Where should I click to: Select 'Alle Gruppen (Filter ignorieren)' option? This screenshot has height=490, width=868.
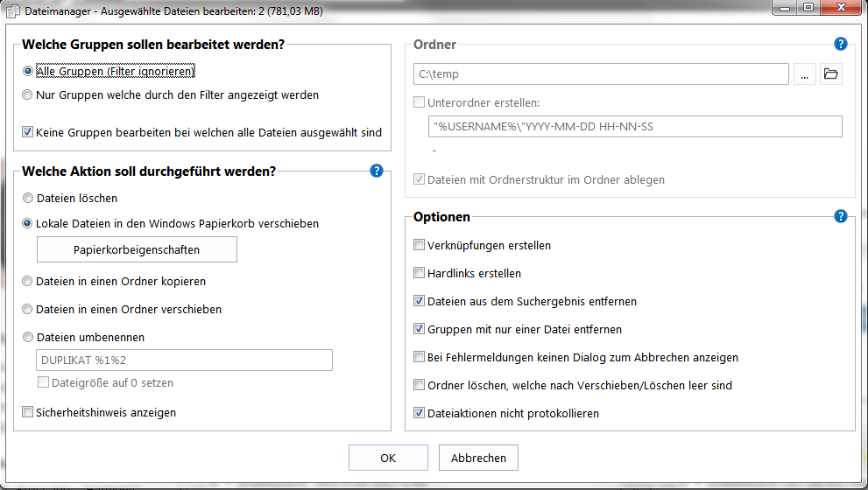[x=28, y=71]
